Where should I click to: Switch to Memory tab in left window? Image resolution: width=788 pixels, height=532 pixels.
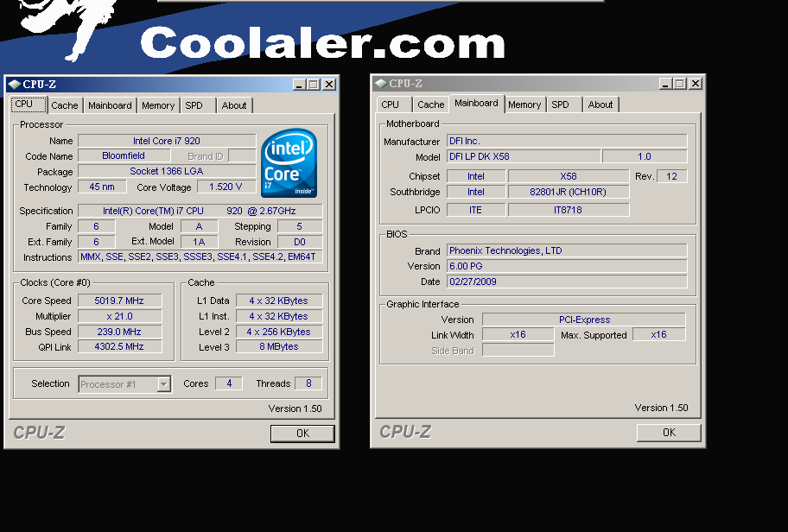pos(158,105)
